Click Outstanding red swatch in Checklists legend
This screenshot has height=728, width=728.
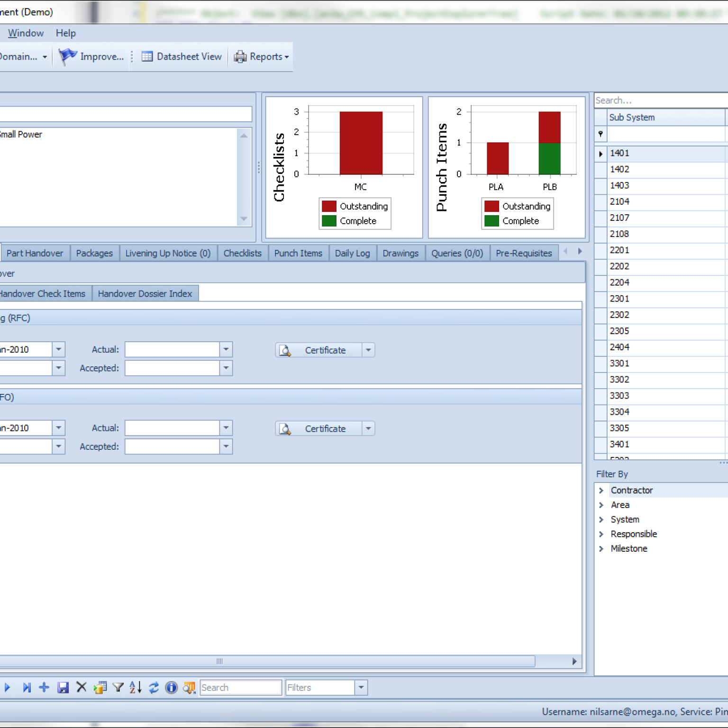coord(329,206)
